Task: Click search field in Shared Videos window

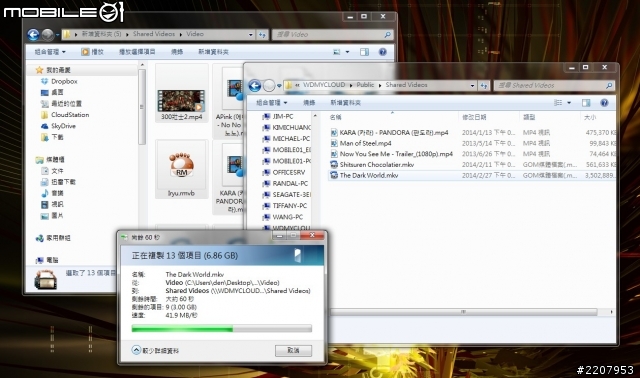Action: 549,85
